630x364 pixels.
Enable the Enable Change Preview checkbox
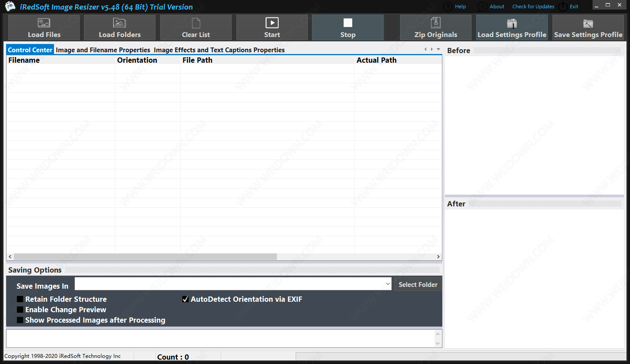pos(20,310)
